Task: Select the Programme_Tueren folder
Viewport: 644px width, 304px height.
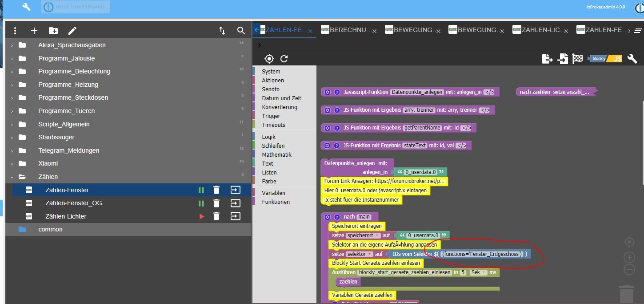Action: coord(128,111)
